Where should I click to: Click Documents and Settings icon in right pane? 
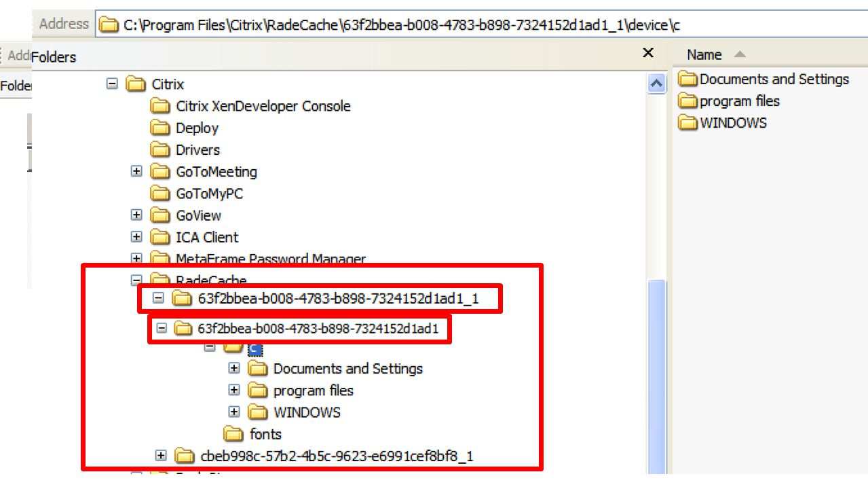pyautogui.click(x=688, y=79)
